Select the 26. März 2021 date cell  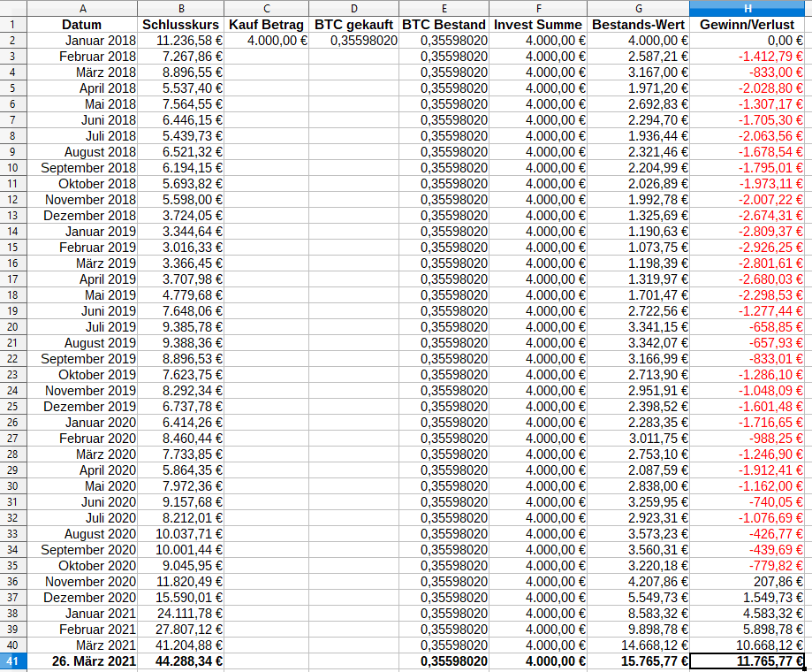tap(82, 661)
